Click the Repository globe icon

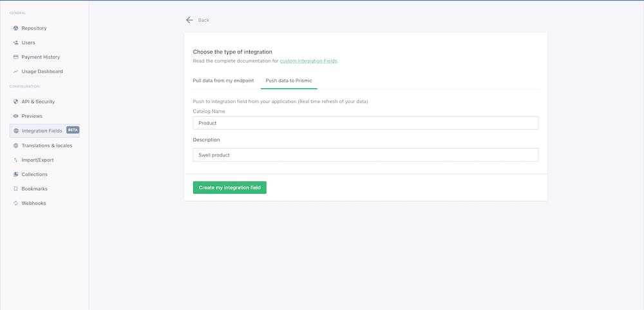tap(15, 28)
